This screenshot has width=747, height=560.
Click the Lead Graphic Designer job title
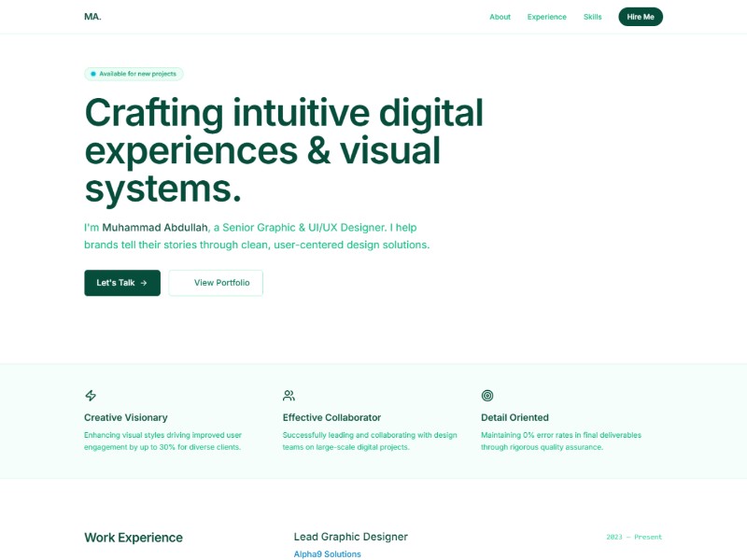coord(350,537)
